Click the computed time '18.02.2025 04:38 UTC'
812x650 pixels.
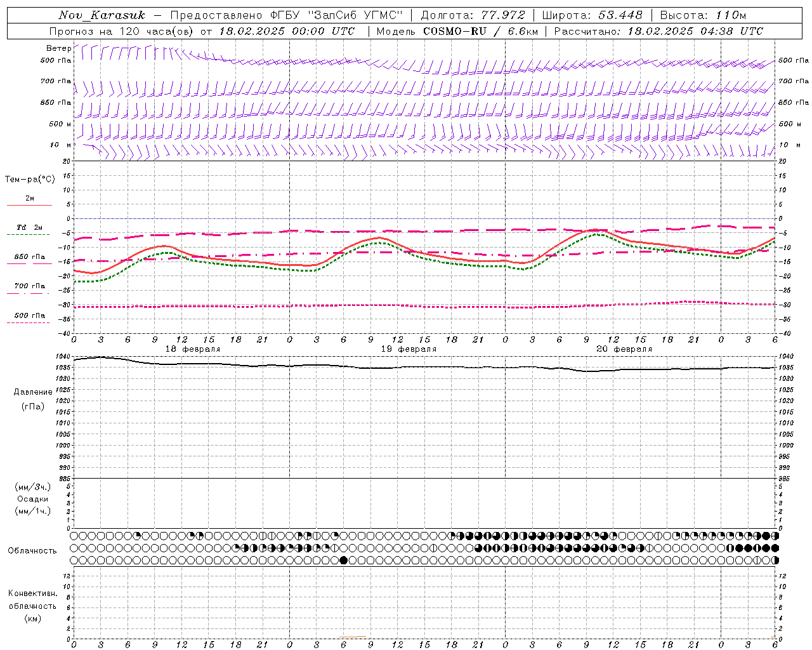pos(695,31)
